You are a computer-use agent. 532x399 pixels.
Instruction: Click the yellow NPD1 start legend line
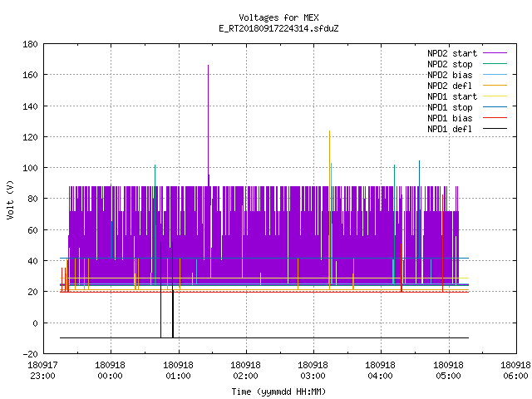(x=495, y=96)
